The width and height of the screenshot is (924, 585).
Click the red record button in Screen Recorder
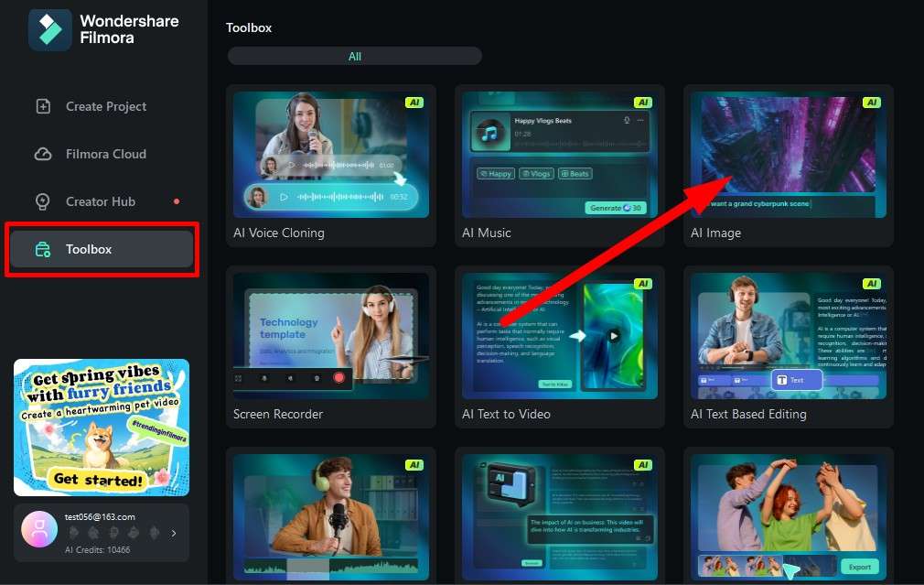click(338, 377)
